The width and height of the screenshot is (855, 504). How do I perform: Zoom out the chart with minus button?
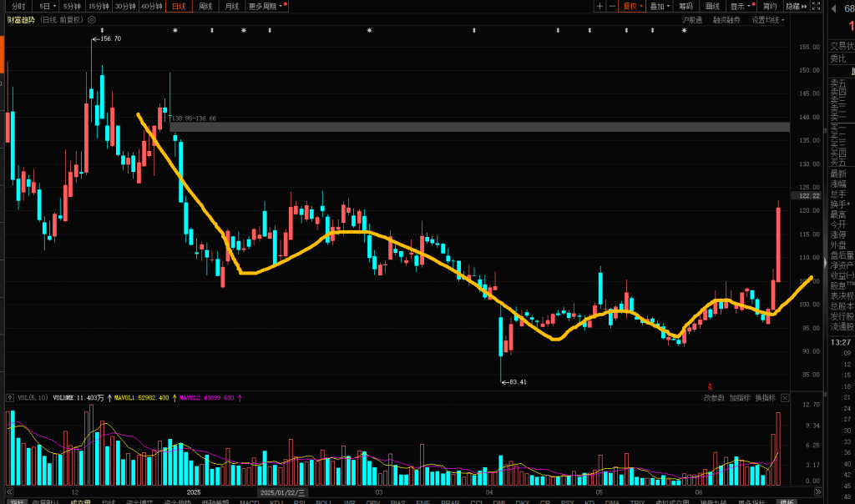(x=612, y=6)
